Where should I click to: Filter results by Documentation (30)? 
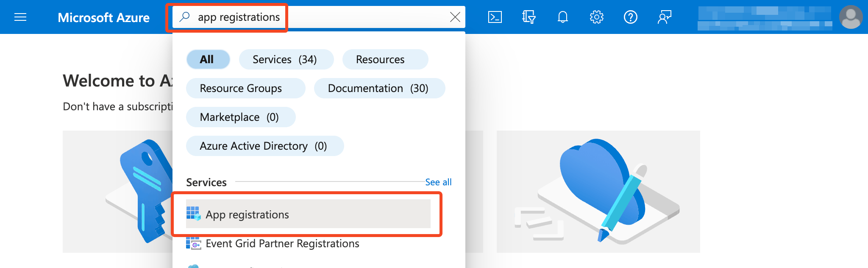[x=379, y=88]
